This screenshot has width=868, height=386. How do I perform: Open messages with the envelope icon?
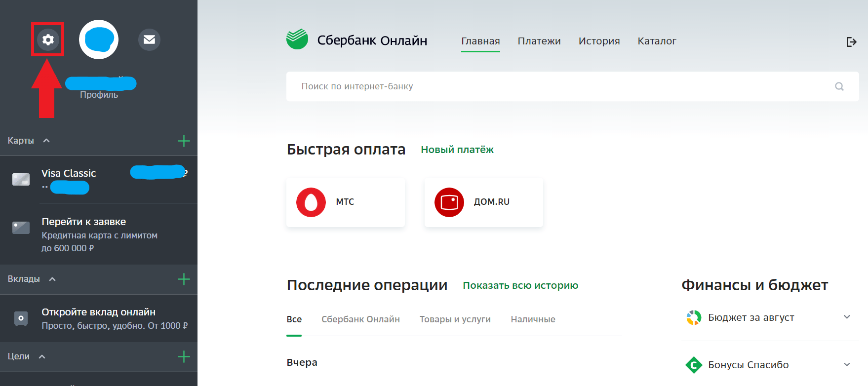149,39
